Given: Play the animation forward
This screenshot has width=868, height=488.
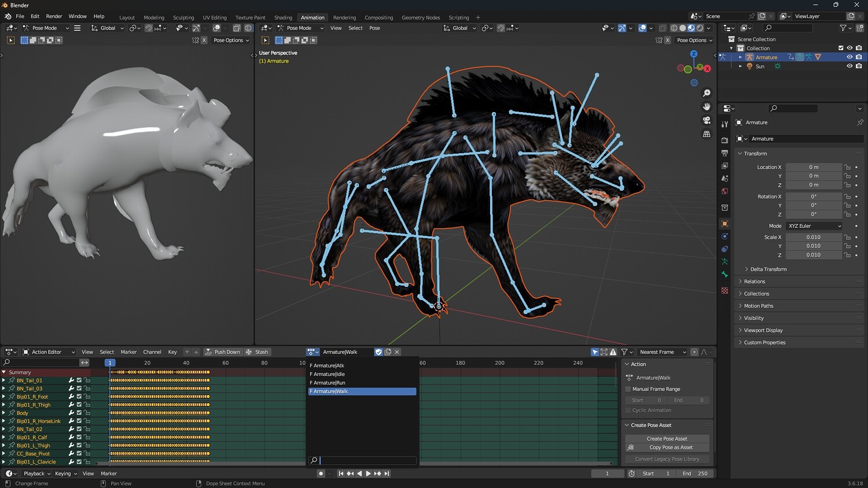Looking at the screenshot, I should [368, 474].
